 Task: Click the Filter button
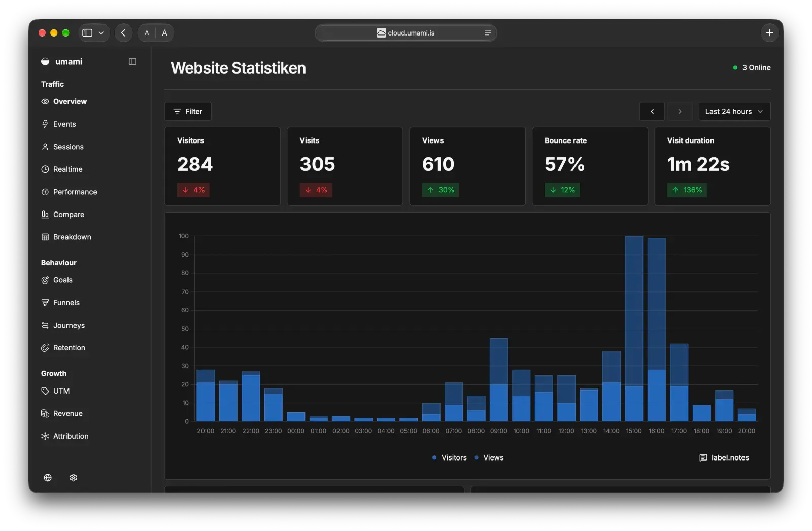188,112
